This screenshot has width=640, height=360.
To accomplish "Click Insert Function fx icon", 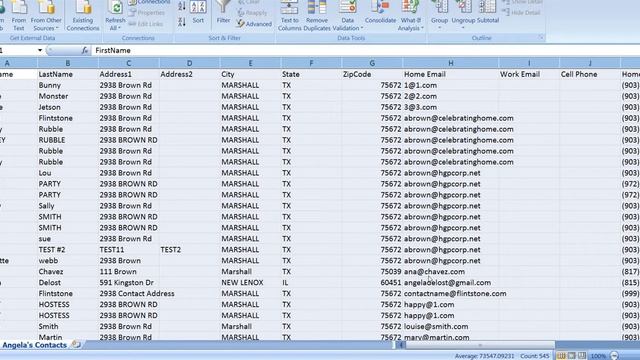I will pyautogui.click(x=84, y=50).
